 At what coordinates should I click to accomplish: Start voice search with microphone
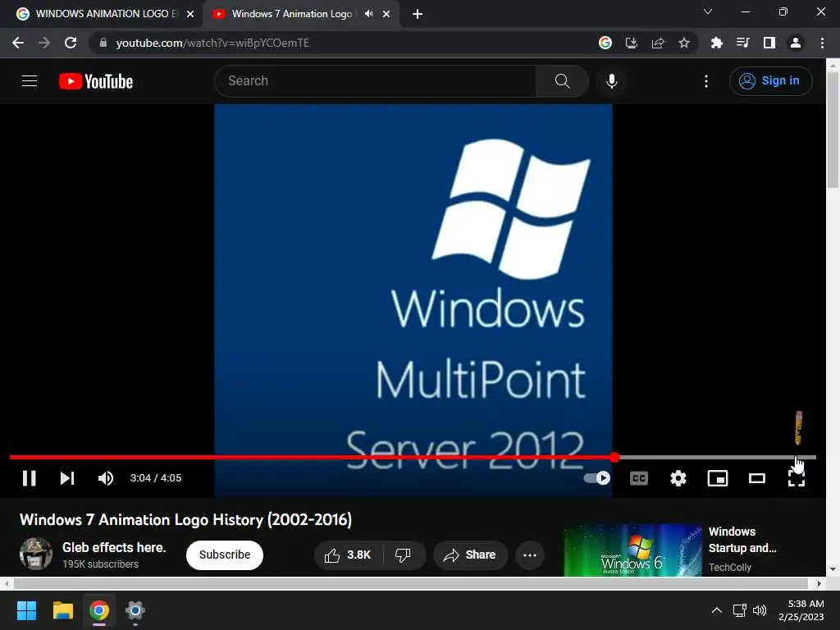tap(612, 81)
